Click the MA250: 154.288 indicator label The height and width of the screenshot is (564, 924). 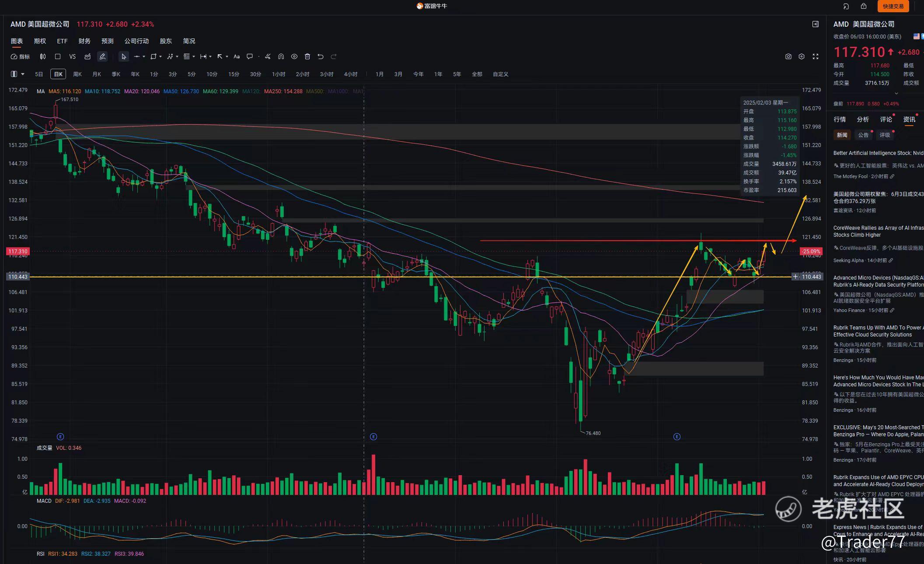pyautogui.click(x=283, y=91)
